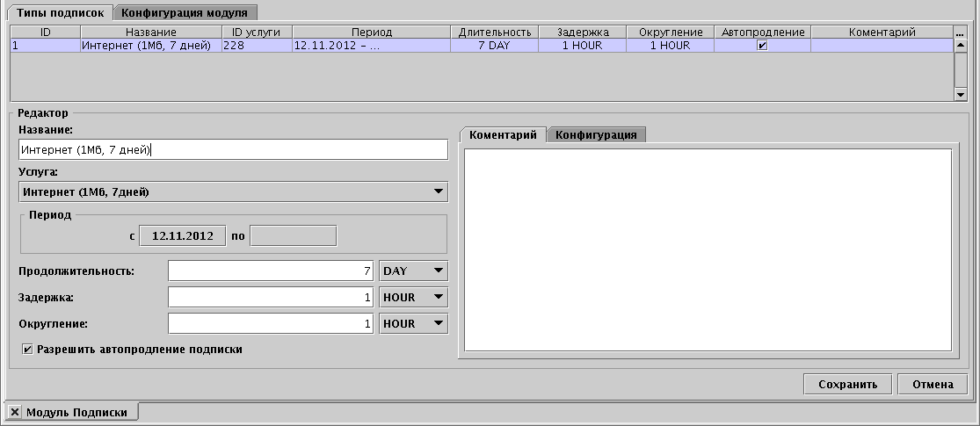This screenshot has height=426, width=980.
Task: Select the editor Коментарий tab
Action: [503, 134]
